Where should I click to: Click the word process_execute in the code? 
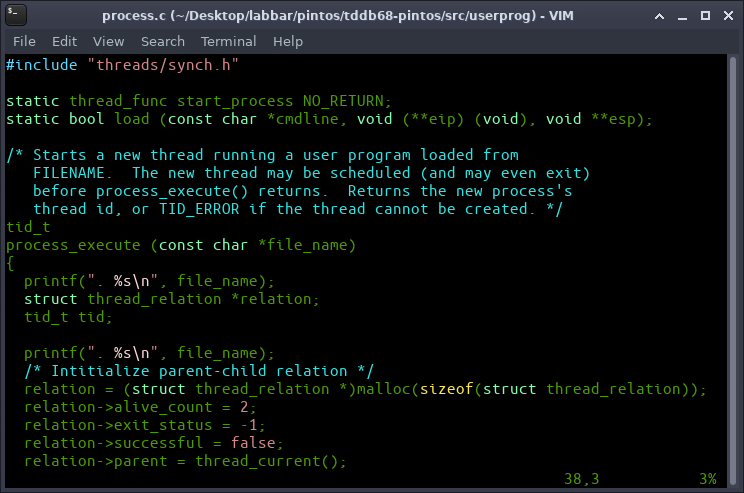74,245
